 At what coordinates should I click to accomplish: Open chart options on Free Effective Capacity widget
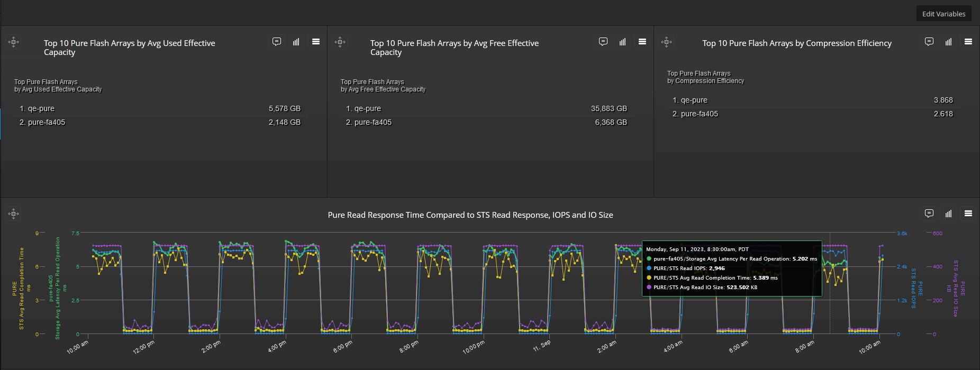[x=622, y=42]
